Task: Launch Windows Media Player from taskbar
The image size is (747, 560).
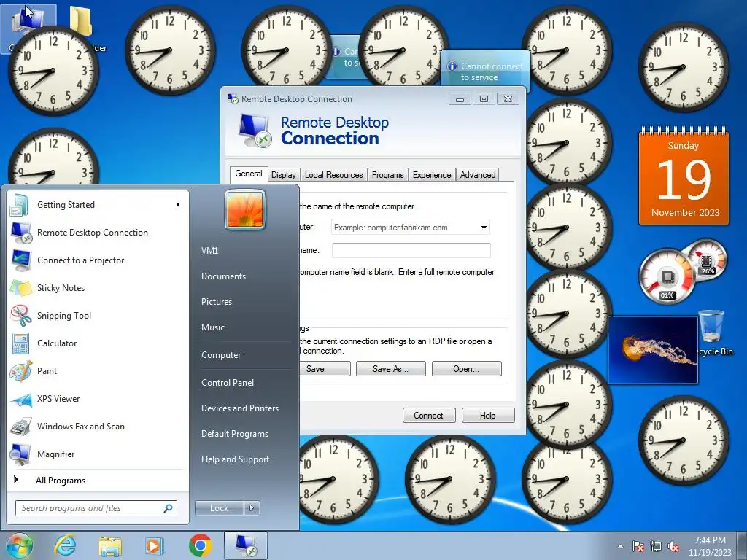Action: tap(155, 545)
